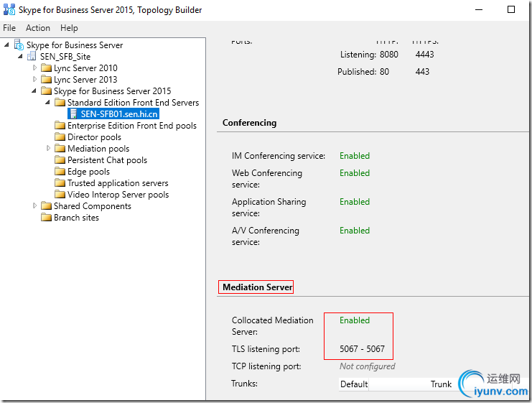Open the File menu
The image size is (532, 403).
[x=9, y=28]
